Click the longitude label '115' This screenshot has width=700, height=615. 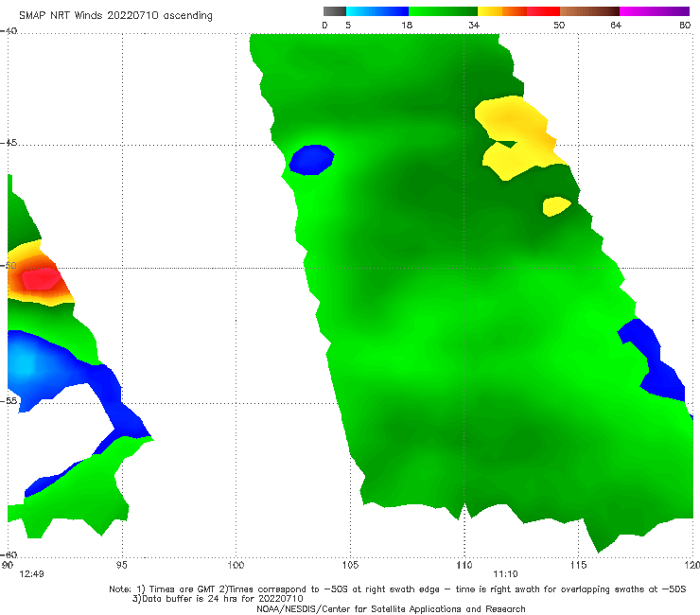click(579, 565)
